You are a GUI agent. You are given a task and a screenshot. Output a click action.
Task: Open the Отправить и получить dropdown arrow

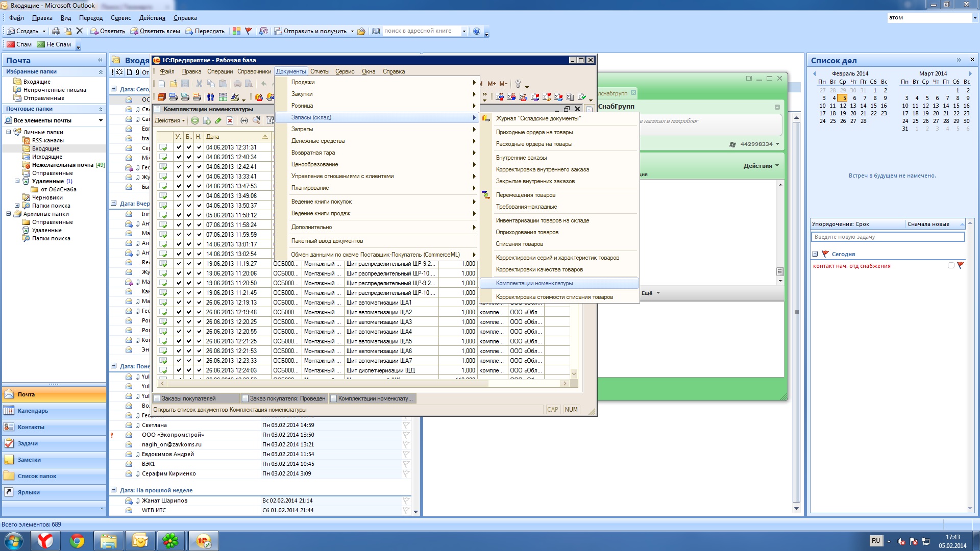[352, 32]
